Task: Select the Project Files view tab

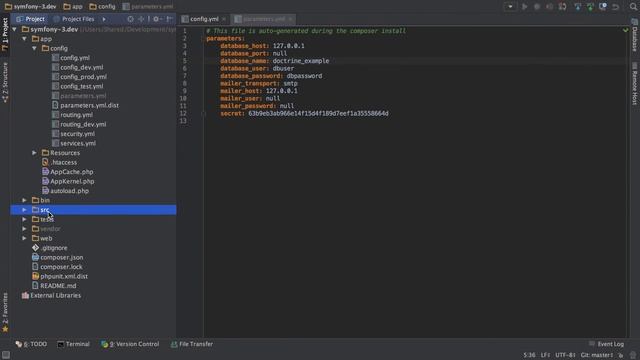Action: click(74, 19)
